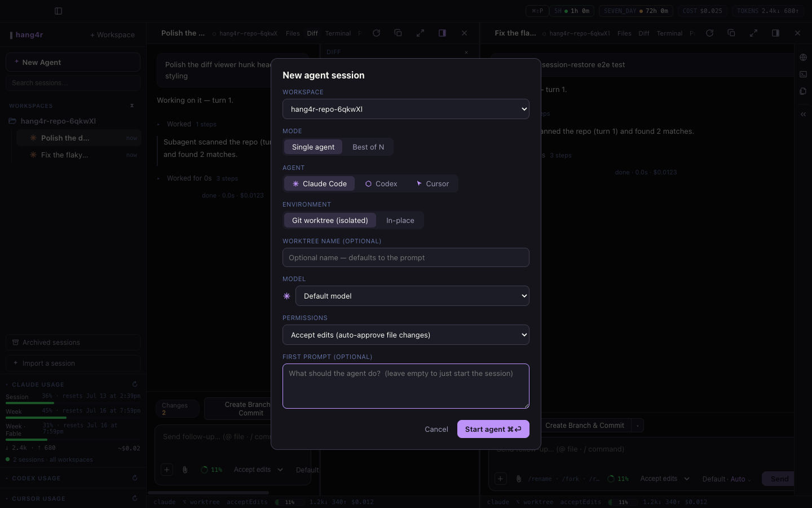The width and height of the screenshot is (812, 508).
Task: Collapse the right rail with double chevron
Action: click(803, 114)
